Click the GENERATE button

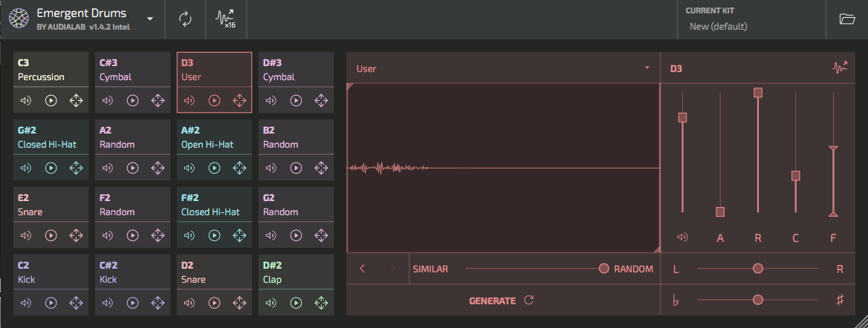(502, 301)
